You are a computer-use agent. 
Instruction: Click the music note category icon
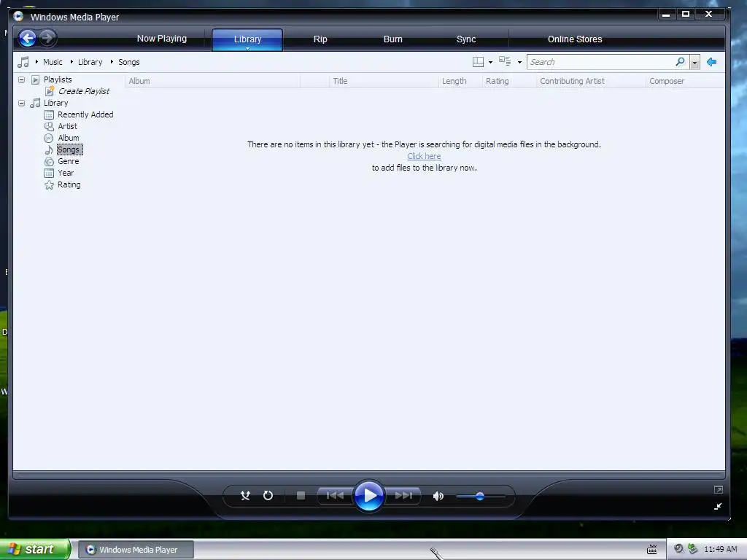[23, 62]
